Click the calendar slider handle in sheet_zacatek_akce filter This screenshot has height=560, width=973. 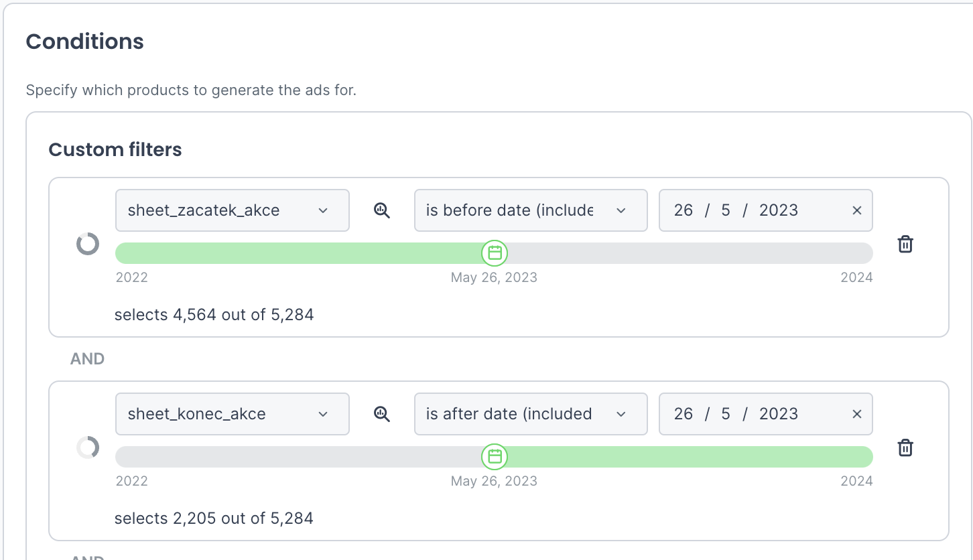[495, 253]
